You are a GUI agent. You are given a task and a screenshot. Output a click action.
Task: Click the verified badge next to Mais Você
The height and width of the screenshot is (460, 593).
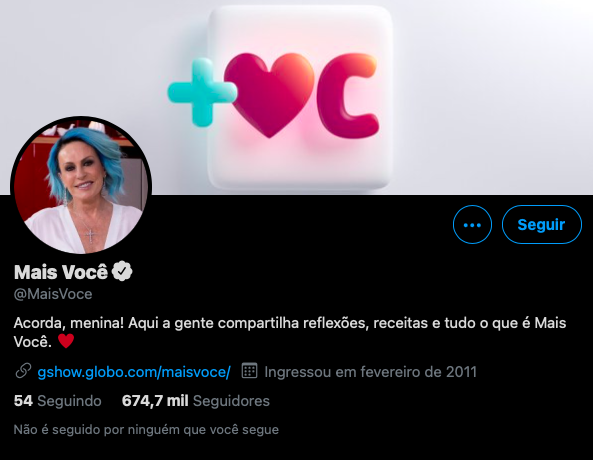pyautogui.click(x=122, y=271)
